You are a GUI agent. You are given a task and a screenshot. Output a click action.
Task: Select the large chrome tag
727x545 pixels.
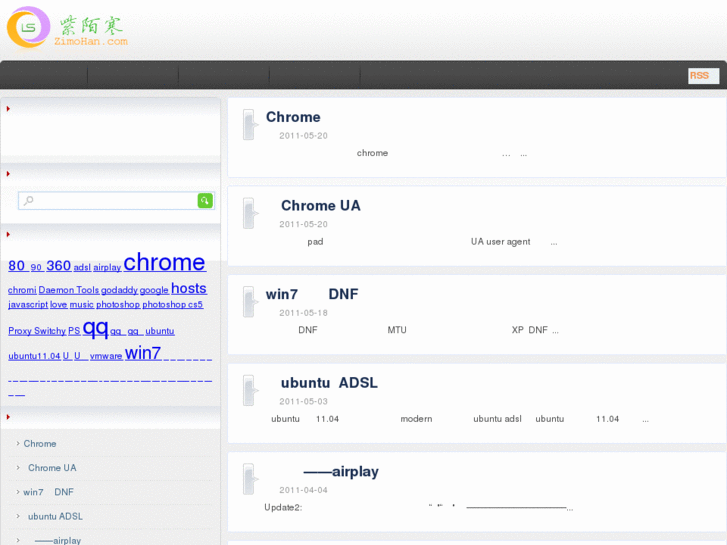(x=164, y=263)
